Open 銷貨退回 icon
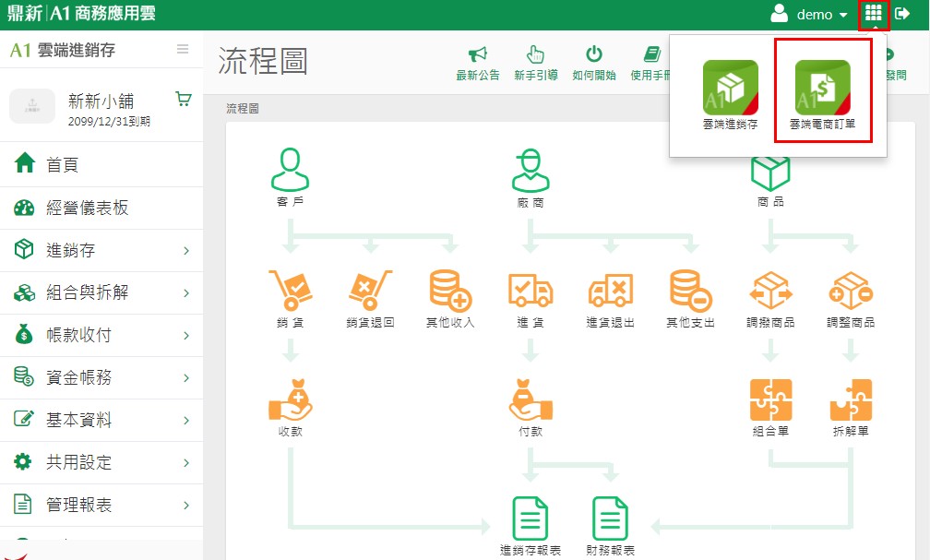Screen dimensions: 930x560 click(370, 290)
